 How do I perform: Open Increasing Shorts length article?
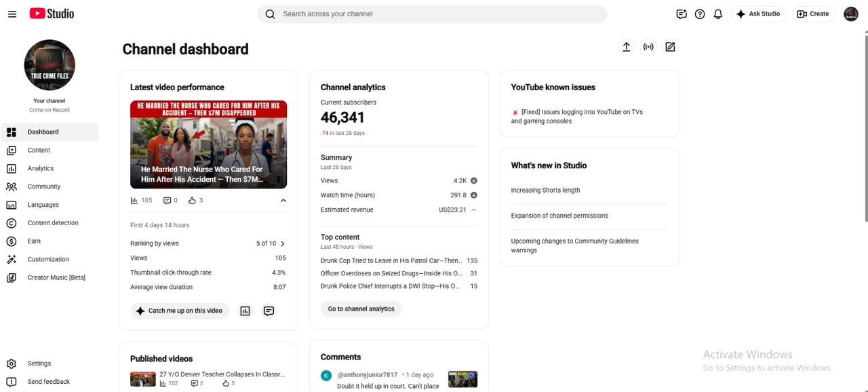pos(545,191)
